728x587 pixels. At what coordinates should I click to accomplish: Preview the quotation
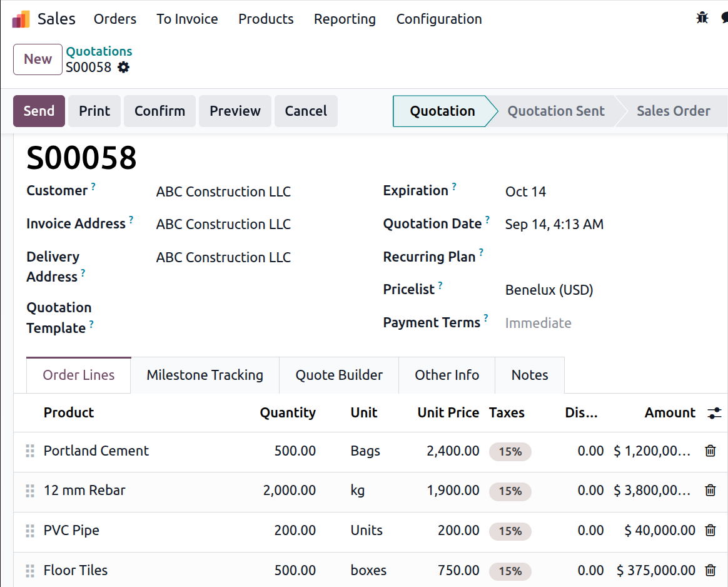[x=235, y=111]
